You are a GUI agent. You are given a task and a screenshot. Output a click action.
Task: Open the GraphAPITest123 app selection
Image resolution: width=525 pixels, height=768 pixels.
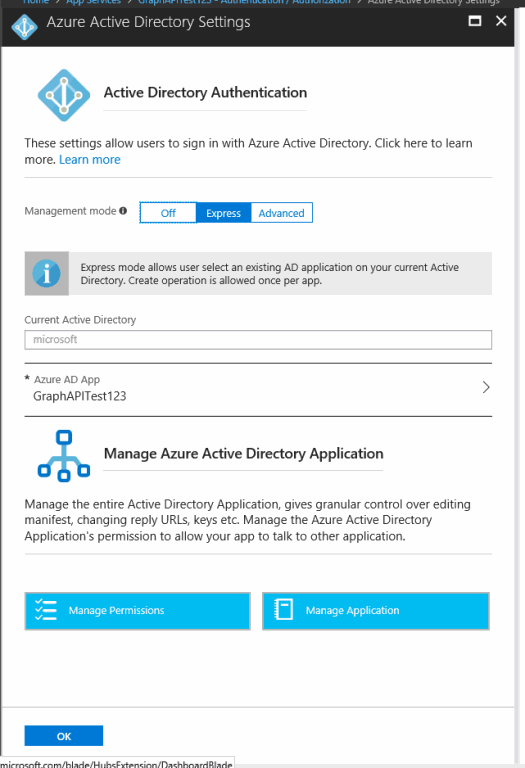pos(258,389)
